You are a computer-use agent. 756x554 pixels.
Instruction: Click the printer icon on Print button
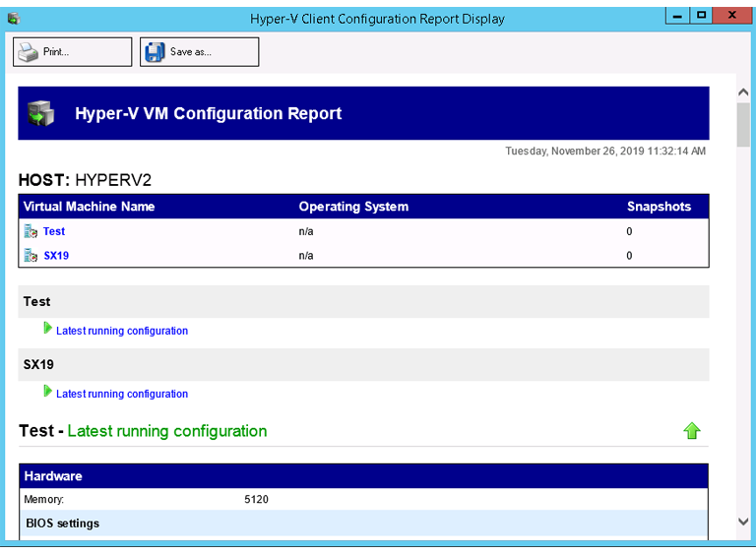point(29,52)
